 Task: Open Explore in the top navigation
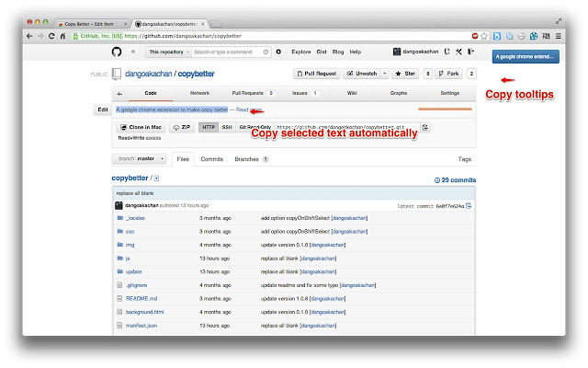pyautogui.click(x=301, y=52)
